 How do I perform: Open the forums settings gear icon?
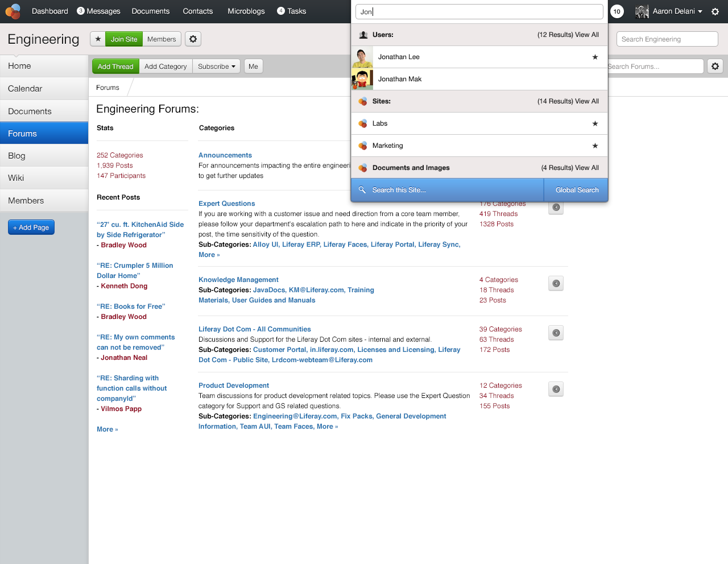[x=715, y=67]
